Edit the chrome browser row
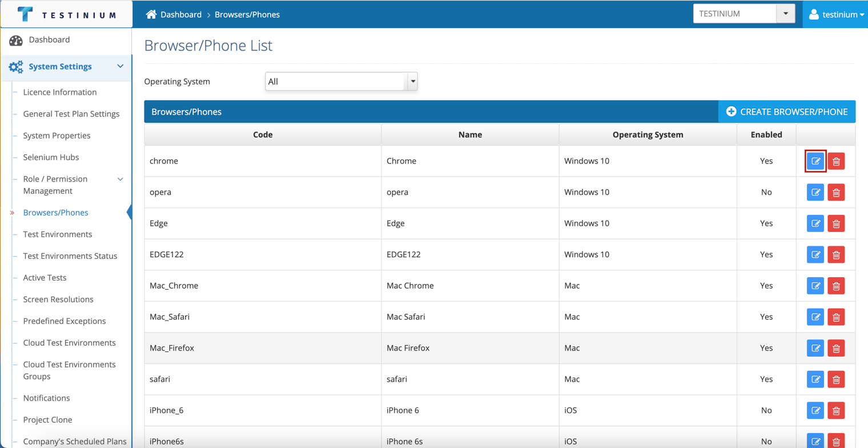The height and width of the screenshot is (448, 868). click(815, 161)
